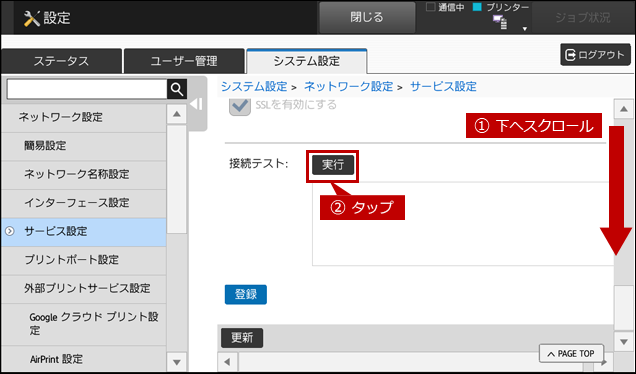
Task: Click the ログアウト logout button
Action: click(595, 55)
